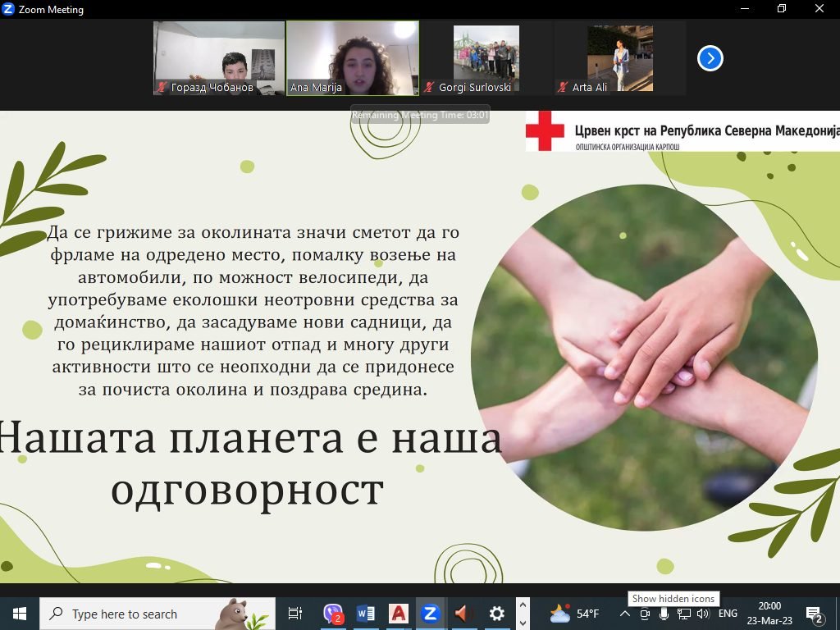This screenshot has height=630, width=840.
Task: Open Microsoft Word from the taskbar
Action: tap(366, 614)
